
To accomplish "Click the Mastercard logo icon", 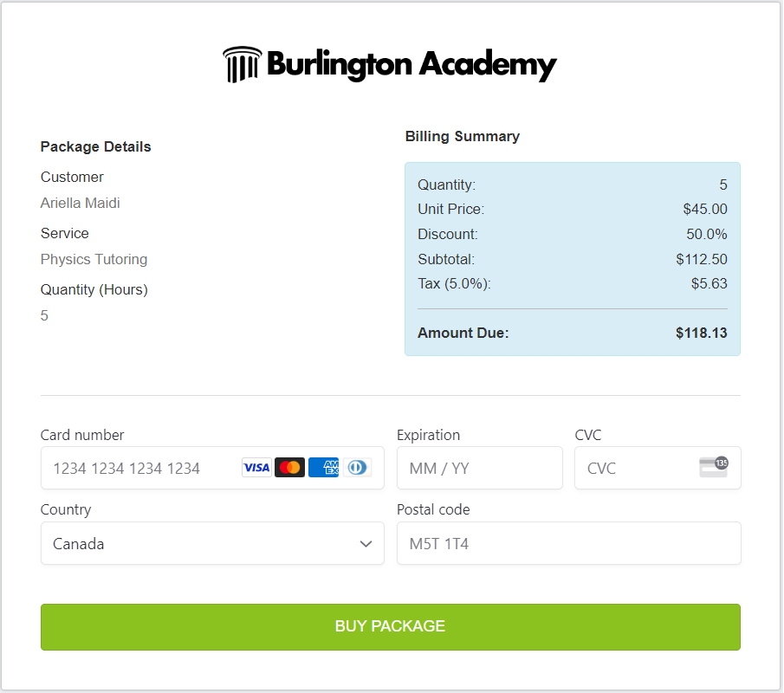I will click(289, 468).
